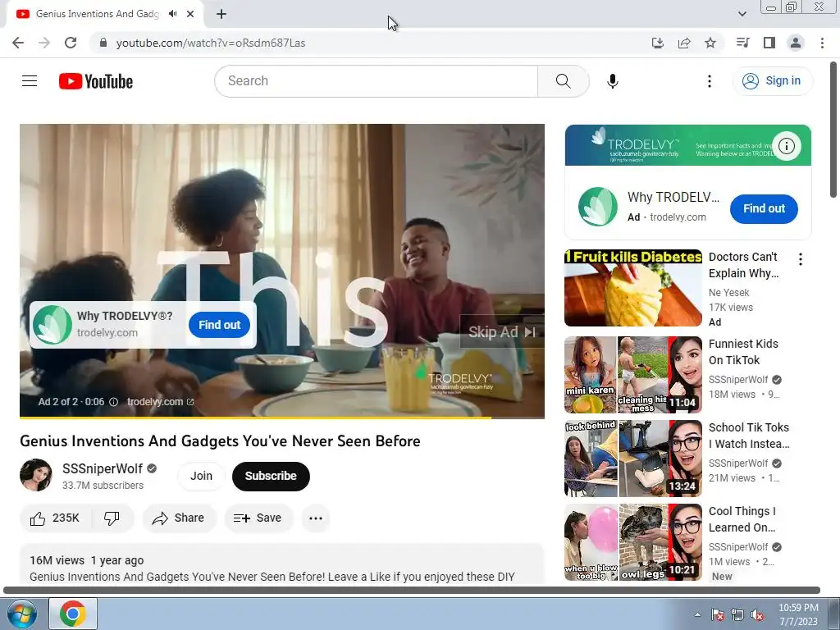Image resolution: width=840 pixels, height=630 pixels.
Task: Open Trodelvy banner info icon
Action: (787, 146)
